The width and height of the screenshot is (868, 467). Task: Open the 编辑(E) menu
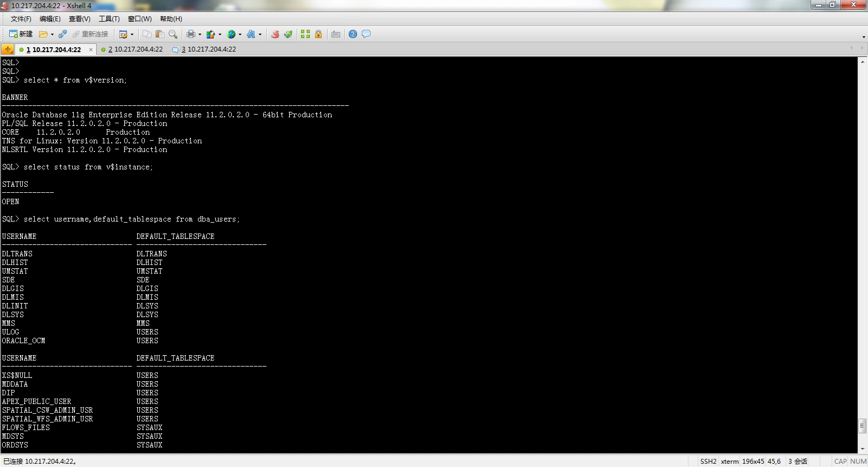coord(50,19)
